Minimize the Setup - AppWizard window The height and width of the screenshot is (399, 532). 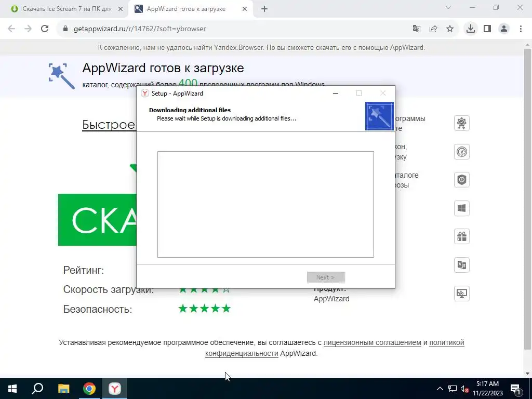click(x=336, y=94)
